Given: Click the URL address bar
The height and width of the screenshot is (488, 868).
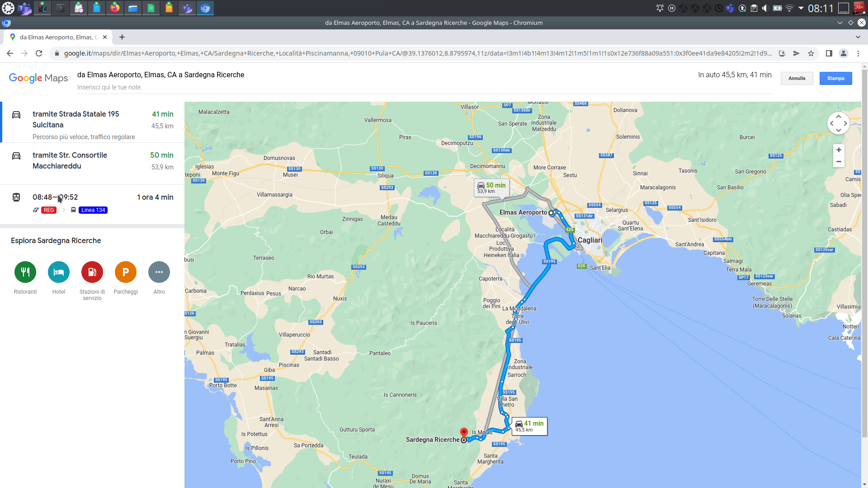Looking at the screenshot, I should 418,53.
